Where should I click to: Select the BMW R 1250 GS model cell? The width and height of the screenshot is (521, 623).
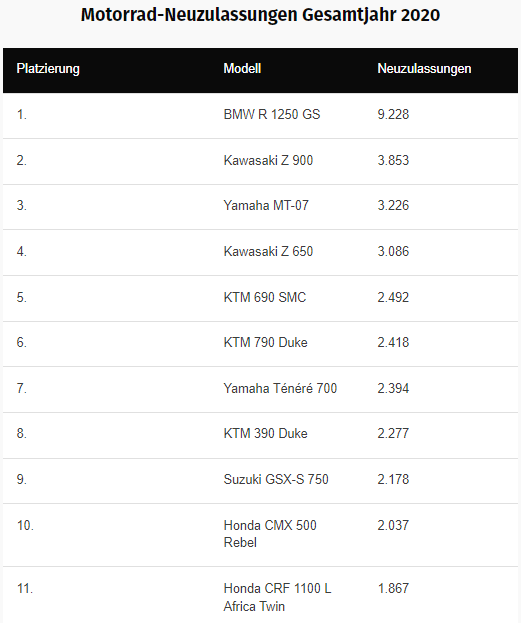tap(271, 114)
